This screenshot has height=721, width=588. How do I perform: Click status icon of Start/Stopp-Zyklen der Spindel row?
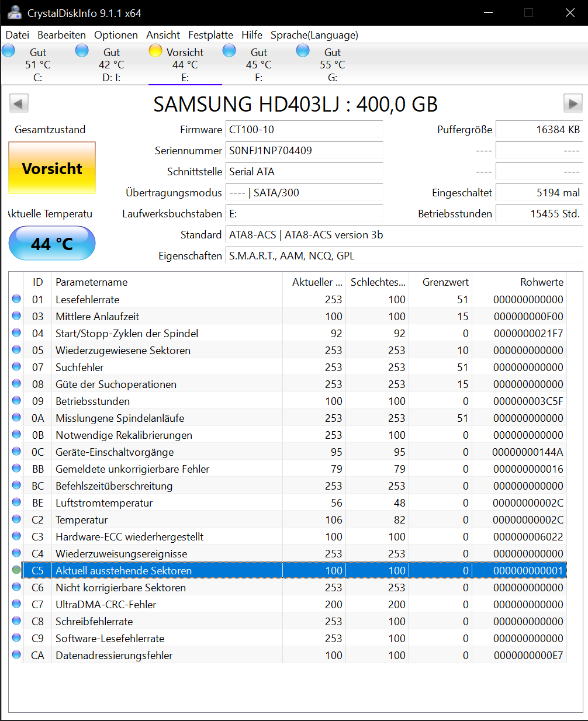(x=16, y=333)
